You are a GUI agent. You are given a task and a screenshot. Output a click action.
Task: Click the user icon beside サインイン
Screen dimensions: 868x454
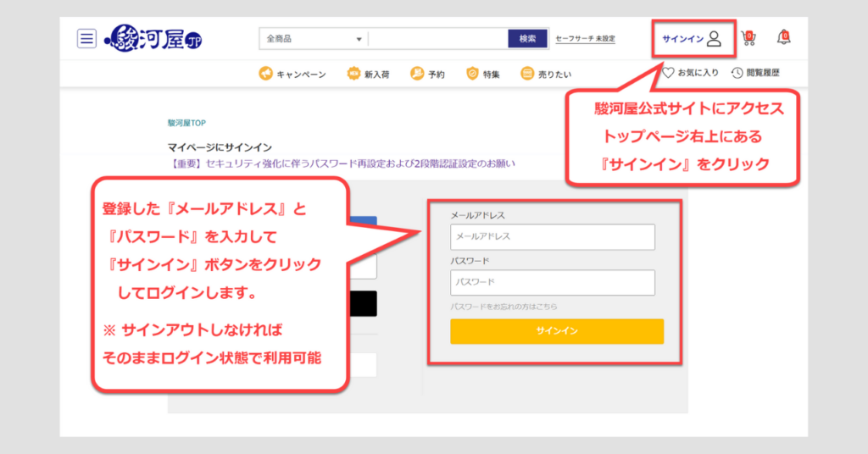714,38
